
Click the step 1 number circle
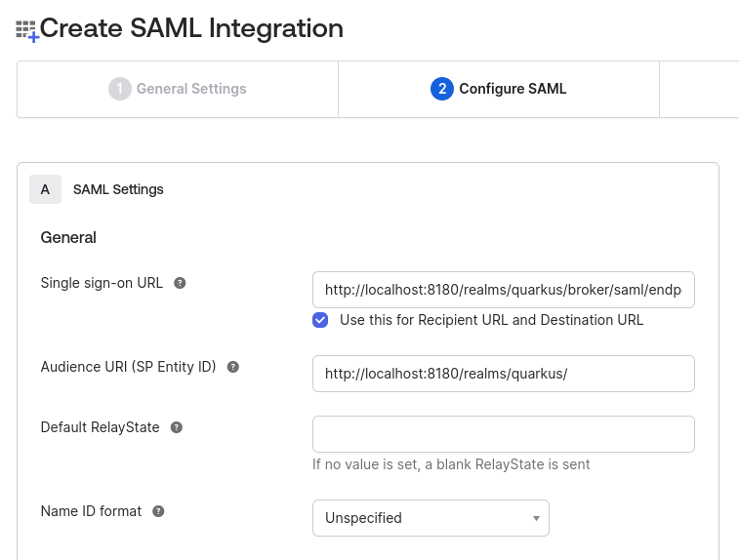click(x=119, y=89)
